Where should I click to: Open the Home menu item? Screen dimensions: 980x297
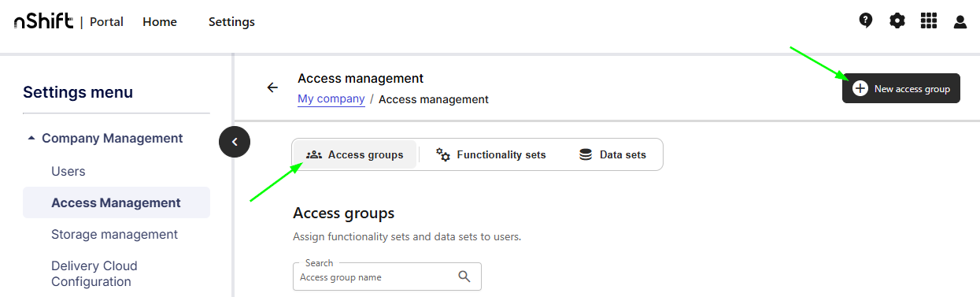point(160,22)
